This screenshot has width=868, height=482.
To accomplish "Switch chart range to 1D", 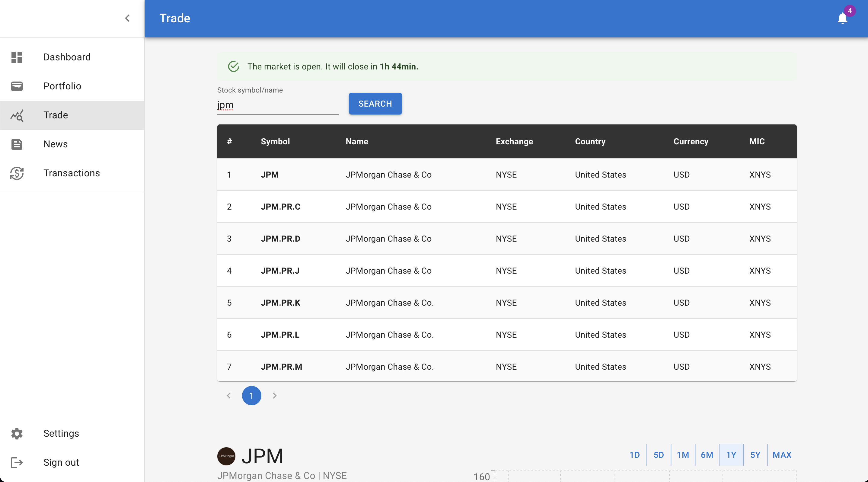I will (634, 455).
